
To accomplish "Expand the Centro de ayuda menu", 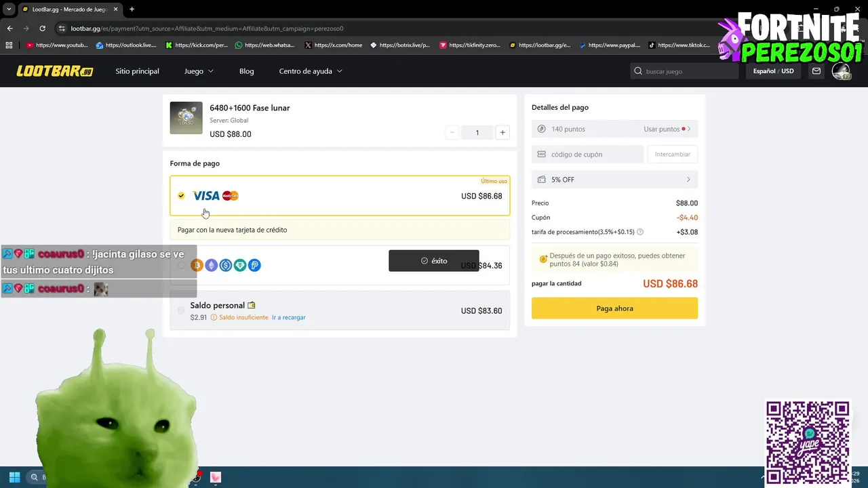I will 311,71.
